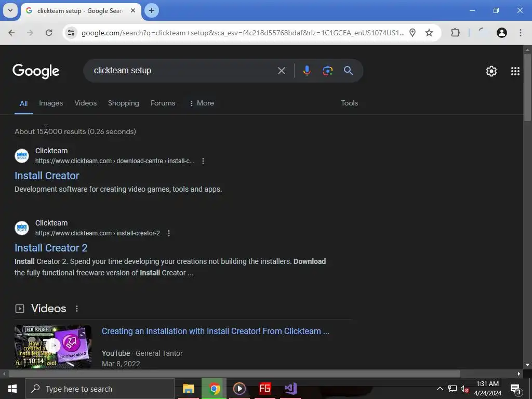532x399 pixels.
Task: Click the clickteam setup search field
Action: click(x=183, y=71)
